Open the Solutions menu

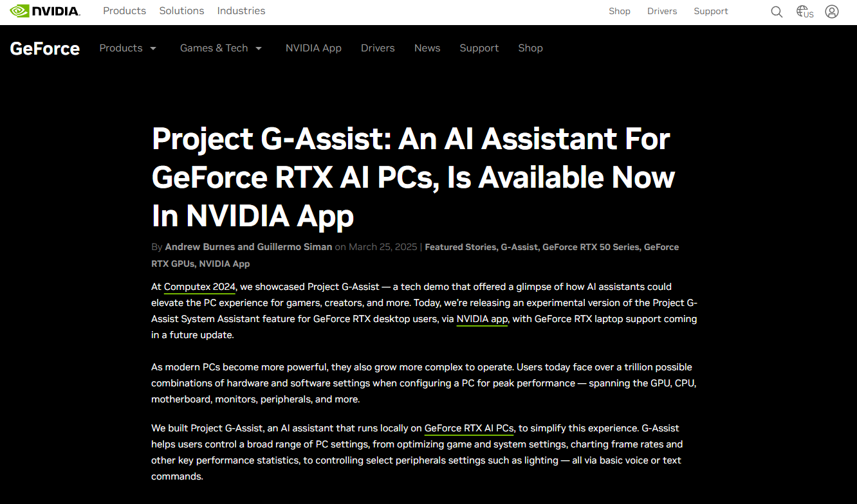181,11
